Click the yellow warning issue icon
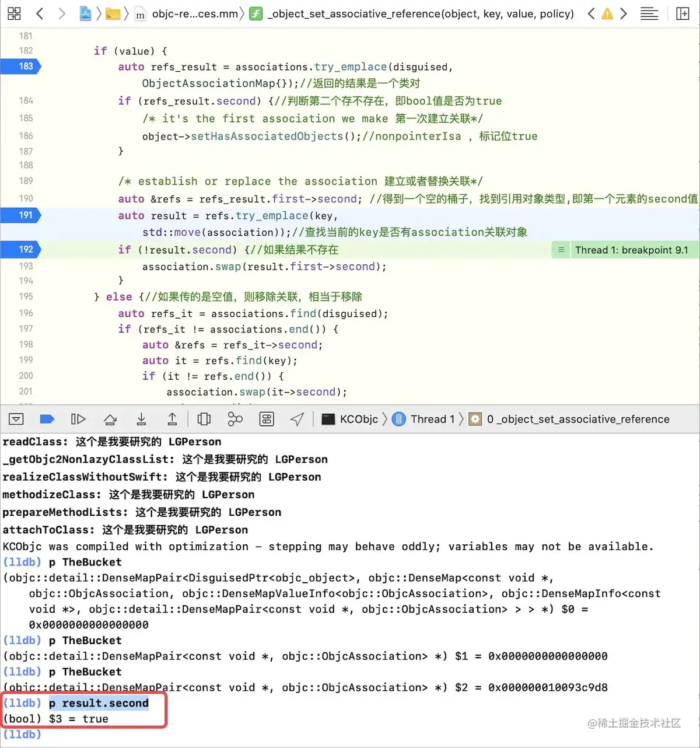The width and height of the screenshot is (700, 748). click(x=607, y=13)
